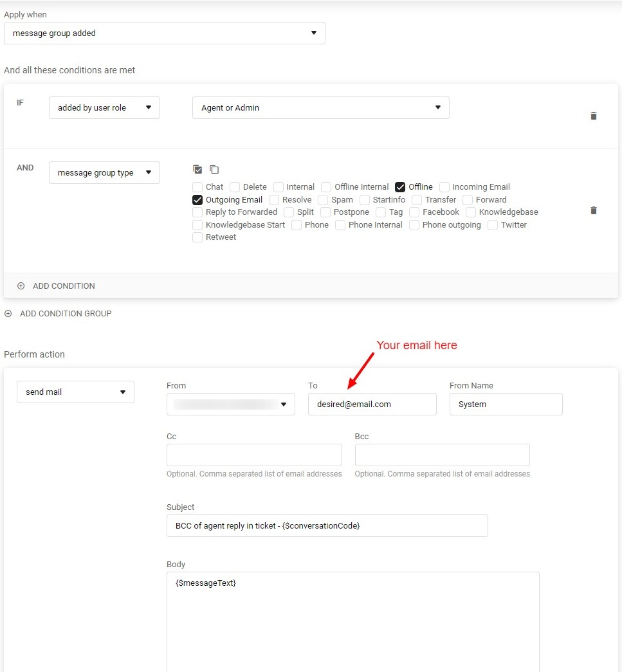Screen dimensions: 622x672
Task: Delete the message group type condition
Action: pyautogui.click(x=593, y=210)
